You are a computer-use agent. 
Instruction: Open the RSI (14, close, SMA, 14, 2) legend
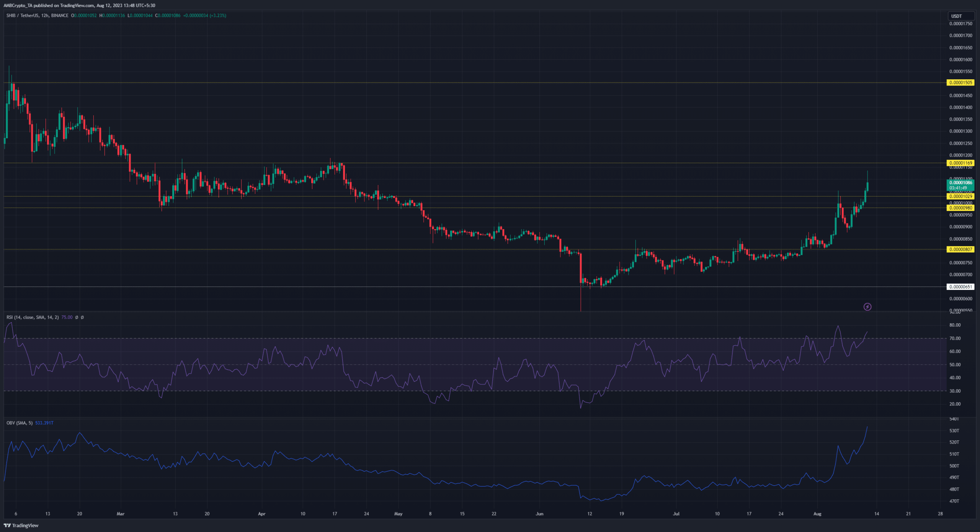(33, 318)
